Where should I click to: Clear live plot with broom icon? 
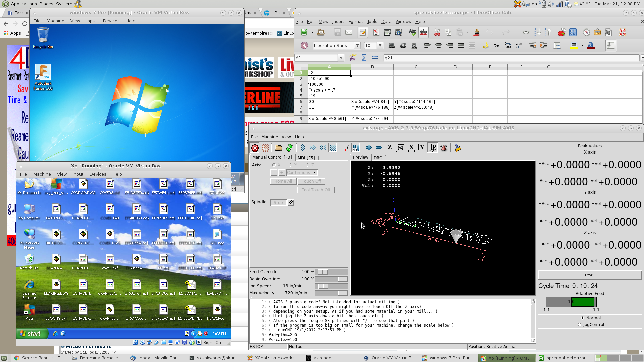tap(458, 148)
